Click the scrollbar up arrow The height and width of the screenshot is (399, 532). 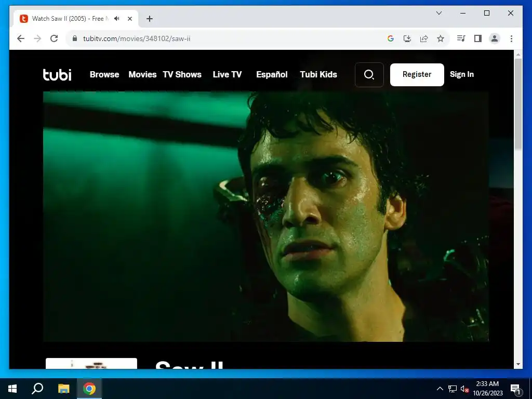518,54
